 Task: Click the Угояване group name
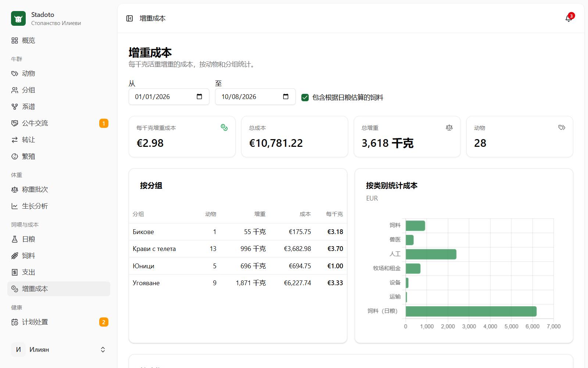(146, 283)
